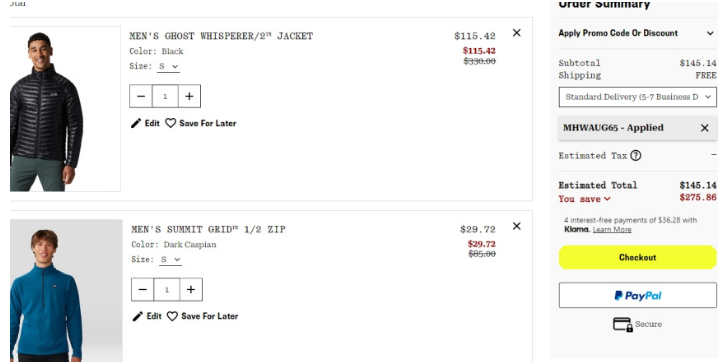Increase Summit Grid zip quantity with plus
Image resolution: width=728 pixels, height=362 pixels.
[191, 290]
